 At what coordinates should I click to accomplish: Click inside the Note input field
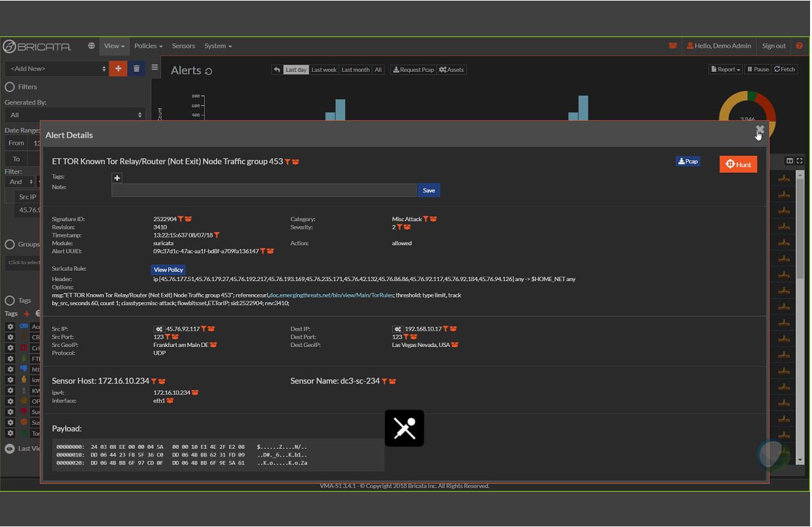[x=264, y=190]
